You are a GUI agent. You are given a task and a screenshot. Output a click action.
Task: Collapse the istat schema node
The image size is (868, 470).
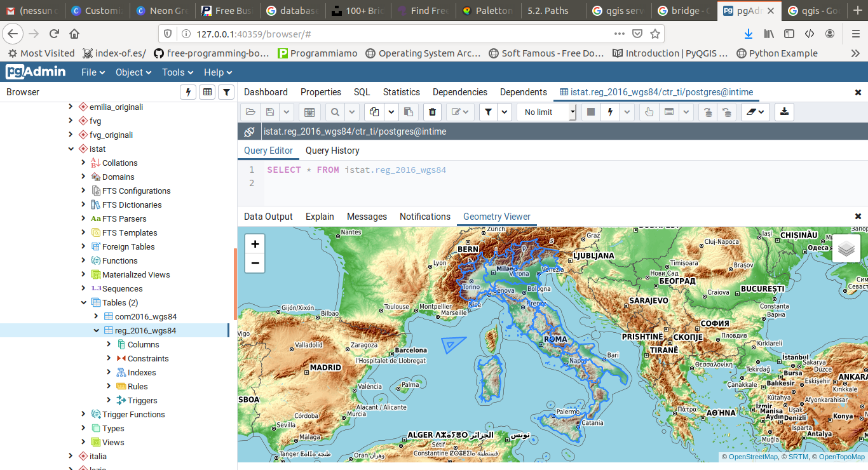[x=71, y=149]
